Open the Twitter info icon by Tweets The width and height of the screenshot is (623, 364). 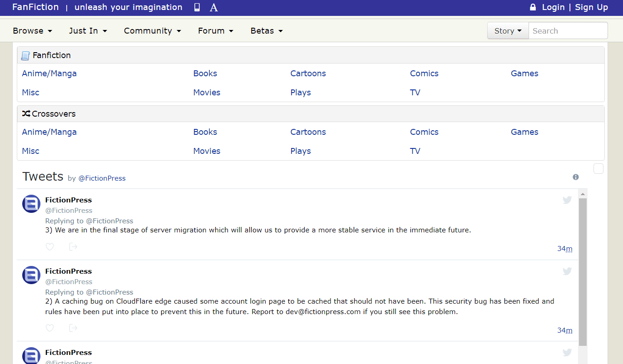coord(576,177)
